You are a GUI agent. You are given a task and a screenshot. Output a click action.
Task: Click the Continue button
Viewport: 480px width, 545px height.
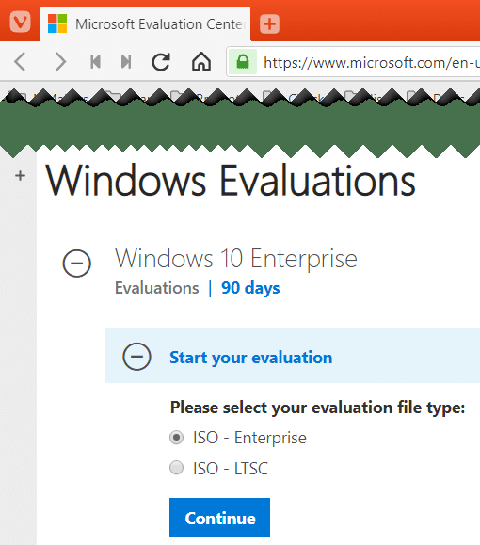point(219,518)
